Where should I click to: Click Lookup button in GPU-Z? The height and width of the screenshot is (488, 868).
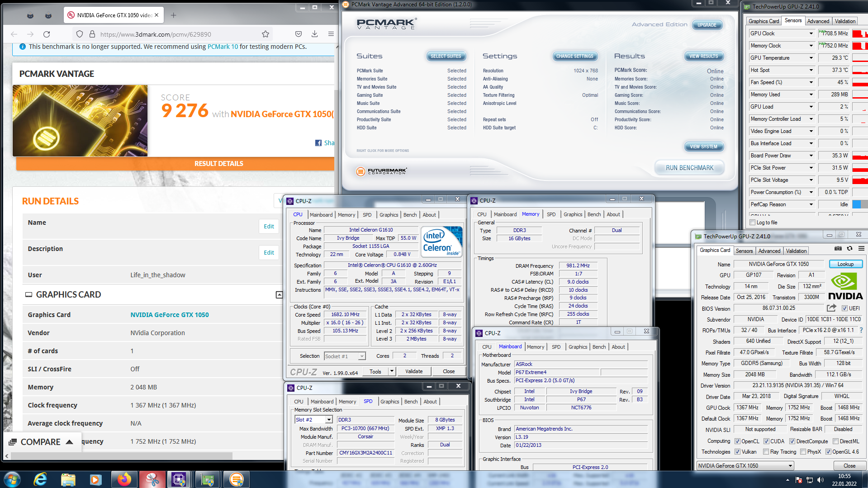(845, 264)
